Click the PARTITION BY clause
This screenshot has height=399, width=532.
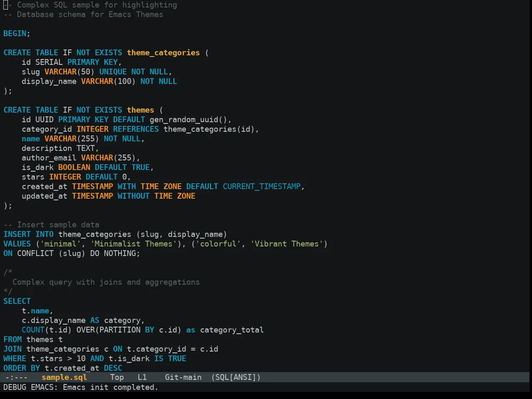pos(127,330)
